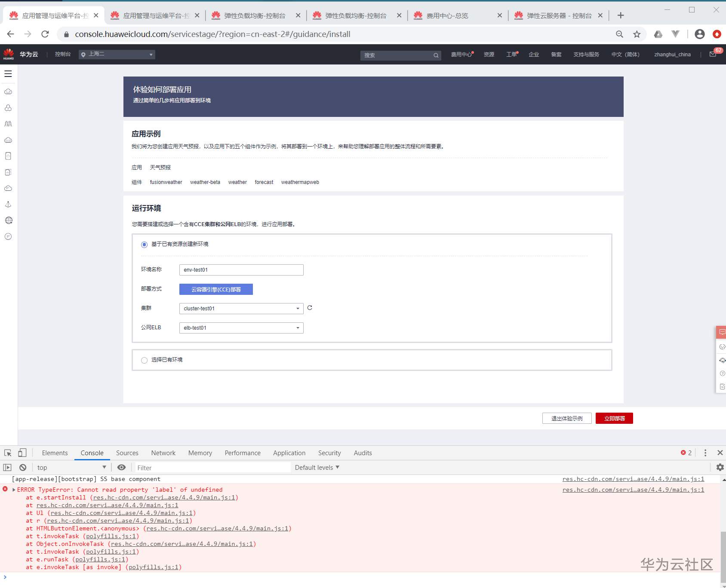Image resolution: width=726 pixels, height=588 pixels.
Task: Switch to the Sources DevTools tab
Action: coord(127,453)
